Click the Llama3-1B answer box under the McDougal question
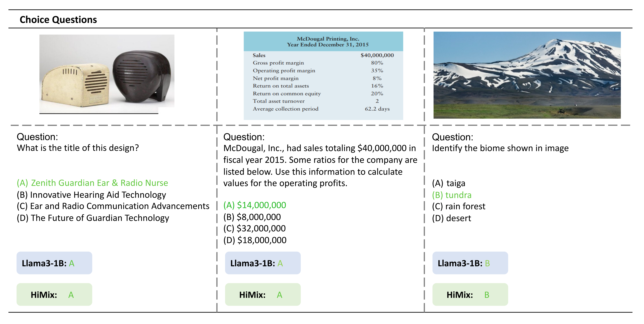 (x=263, y=263)
